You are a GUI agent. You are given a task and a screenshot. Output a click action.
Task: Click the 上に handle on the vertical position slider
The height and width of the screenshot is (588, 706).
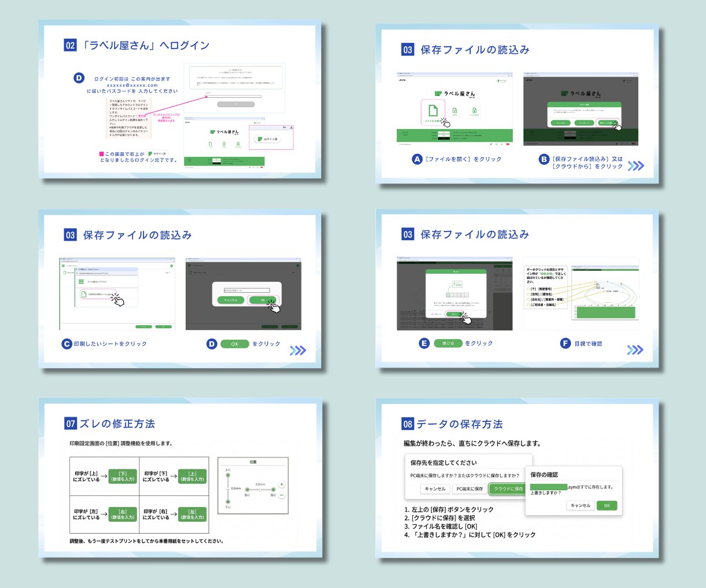[x=229, y=476]
